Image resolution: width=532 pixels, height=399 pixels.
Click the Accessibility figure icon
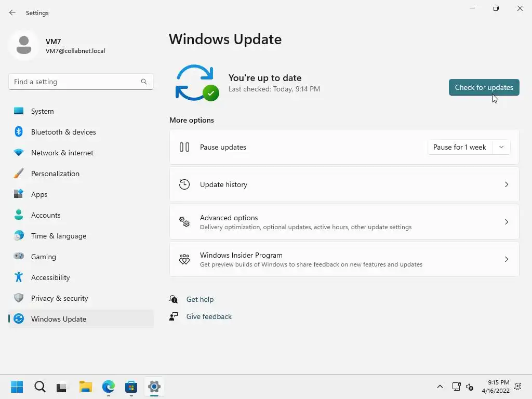[x=19, y=277]
